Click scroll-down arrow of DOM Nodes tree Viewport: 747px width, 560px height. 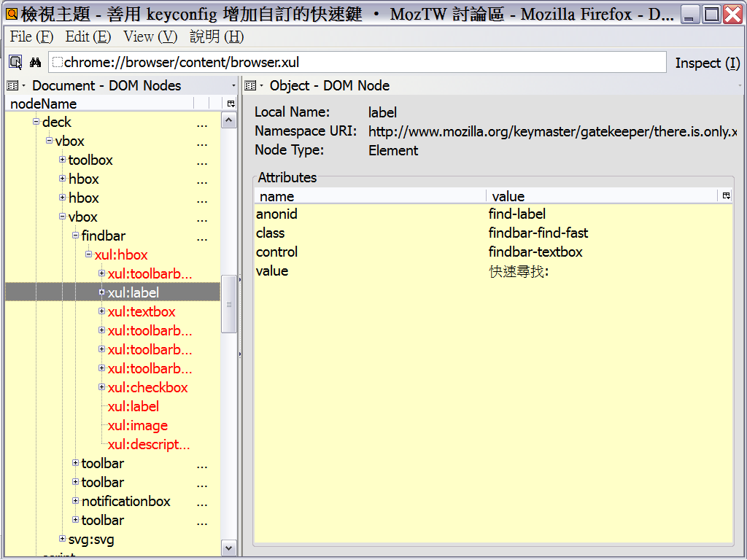pos(228,548)
